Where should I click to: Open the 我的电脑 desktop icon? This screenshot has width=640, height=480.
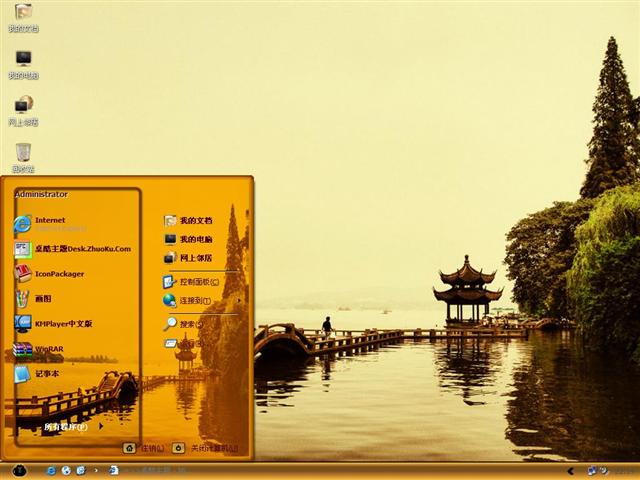coord(23,64)
